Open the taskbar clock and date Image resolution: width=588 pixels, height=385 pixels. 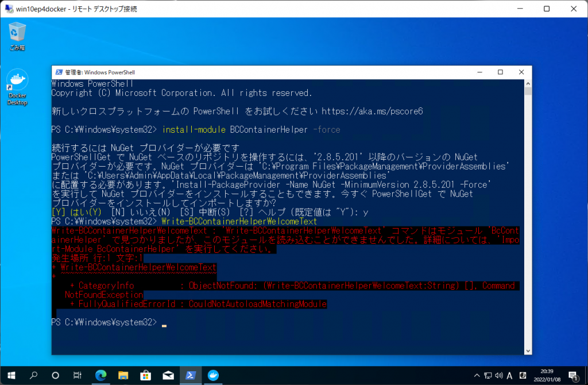pyautogui.click(x=547, y=375)
